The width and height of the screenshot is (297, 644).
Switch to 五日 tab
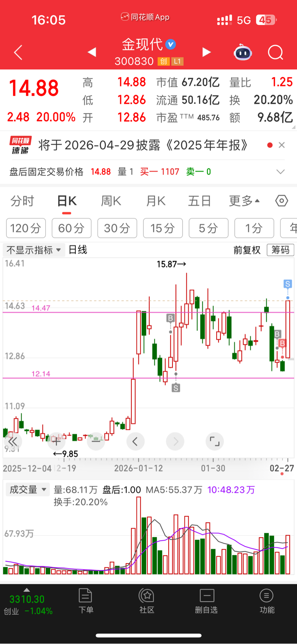200,201
